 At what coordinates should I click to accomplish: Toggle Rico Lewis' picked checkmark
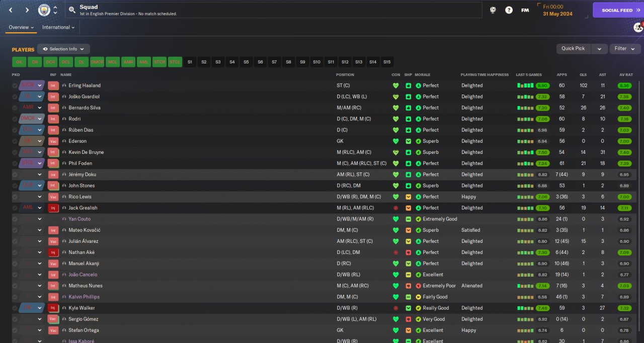15,197
